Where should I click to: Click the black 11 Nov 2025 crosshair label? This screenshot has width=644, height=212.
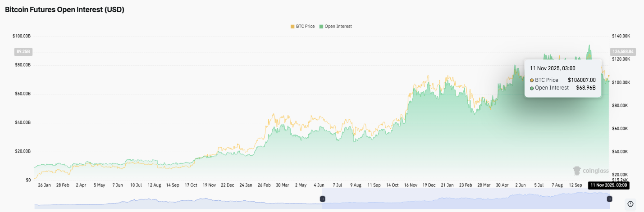(x=608, y=185)
